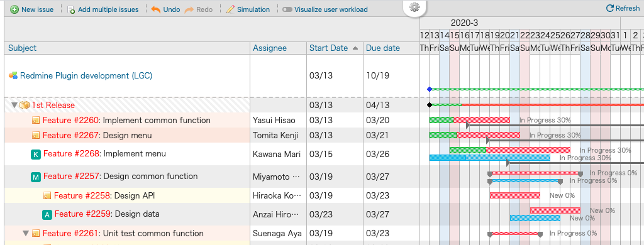
Task: Open the Feature #2260 issue link
Action: click(x=70, y=120)
